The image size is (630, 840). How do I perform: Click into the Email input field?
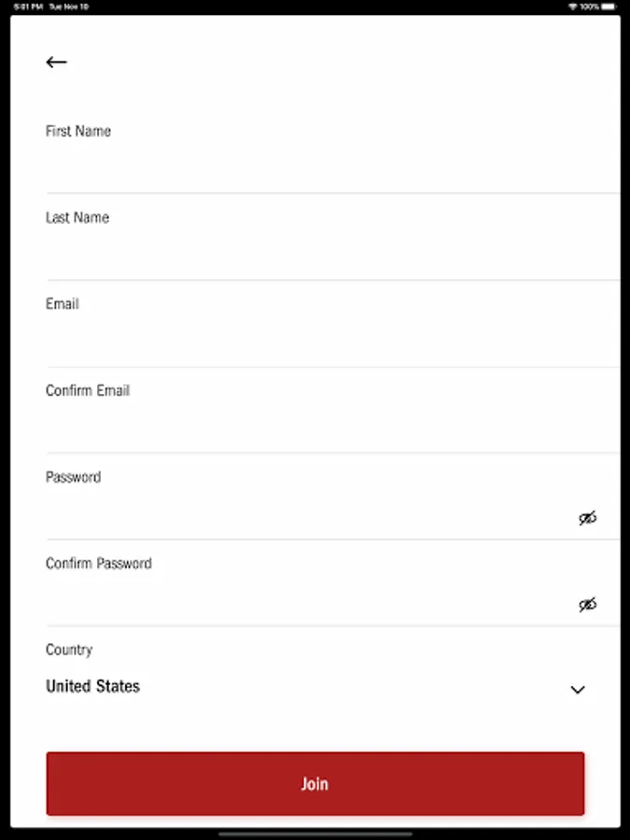pyautogui.click(x=317, y=341)
